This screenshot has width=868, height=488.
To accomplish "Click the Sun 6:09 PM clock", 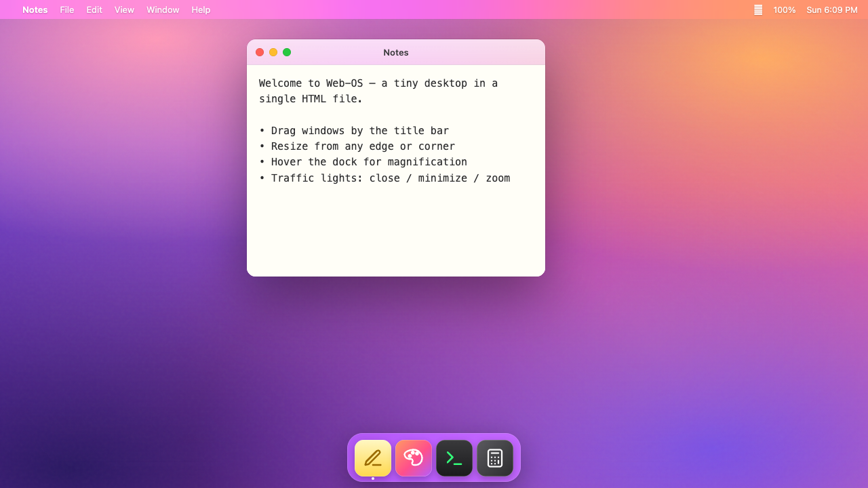I will coord(832,9).
